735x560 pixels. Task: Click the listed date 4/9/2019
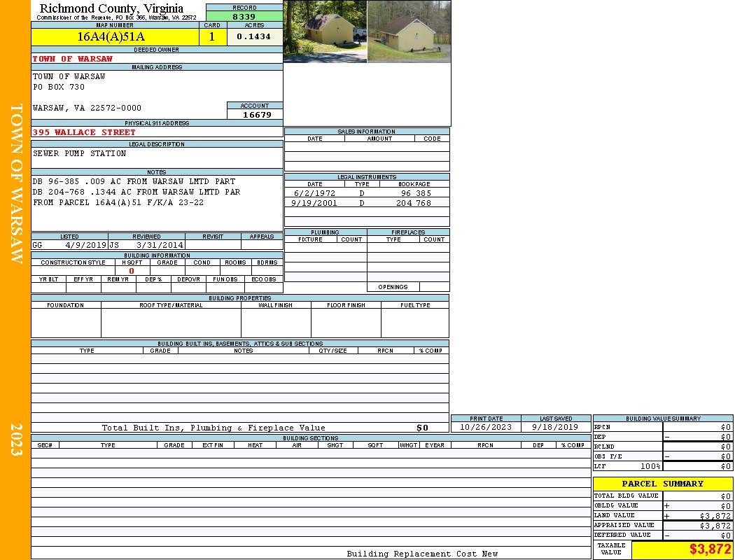(85, 245)
